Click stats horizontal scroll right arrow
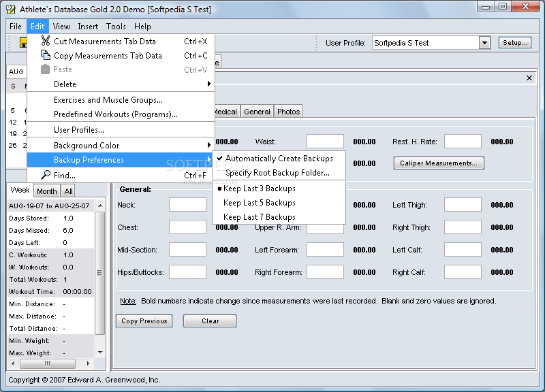This screenshot has height=392, width=545. tap(89, 363)
